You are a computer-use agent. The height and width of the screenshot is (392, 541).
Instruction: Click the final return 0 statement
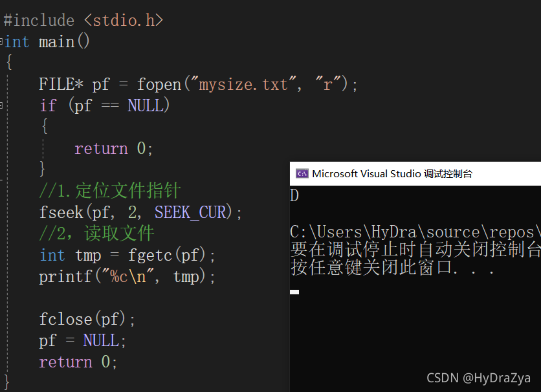click(x=78, y=362)
